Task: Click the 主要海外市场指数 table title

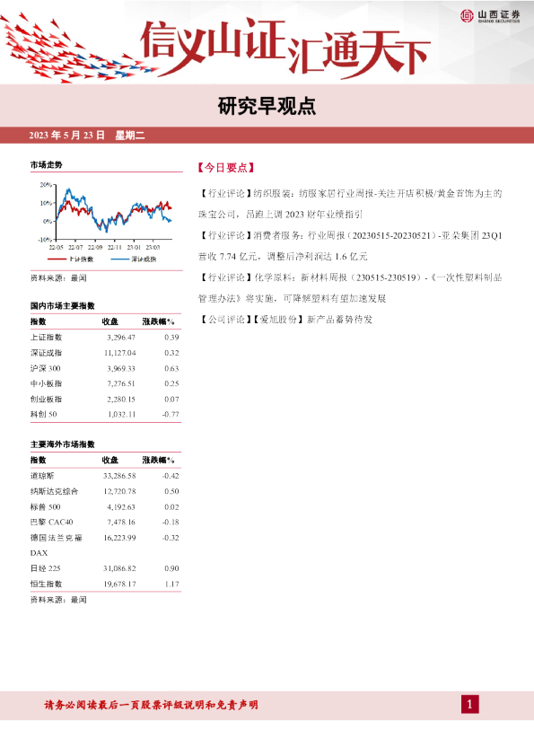Action: (x=63, y=444)
